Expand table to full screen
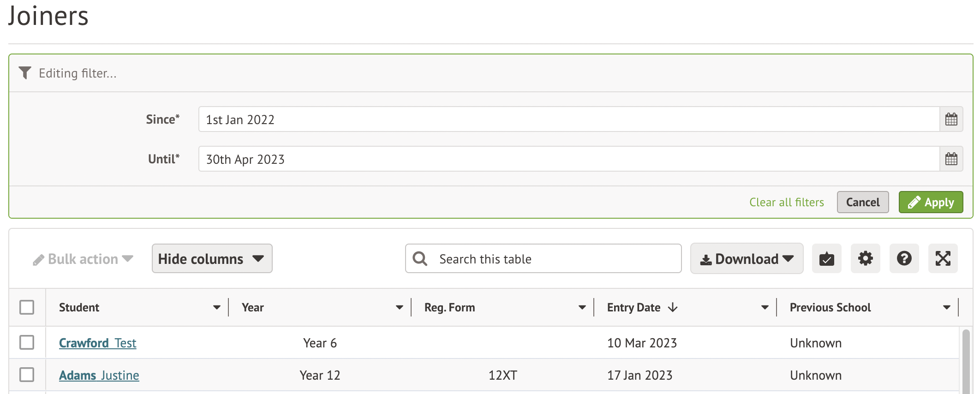980x394 pixels. point(943,258)
